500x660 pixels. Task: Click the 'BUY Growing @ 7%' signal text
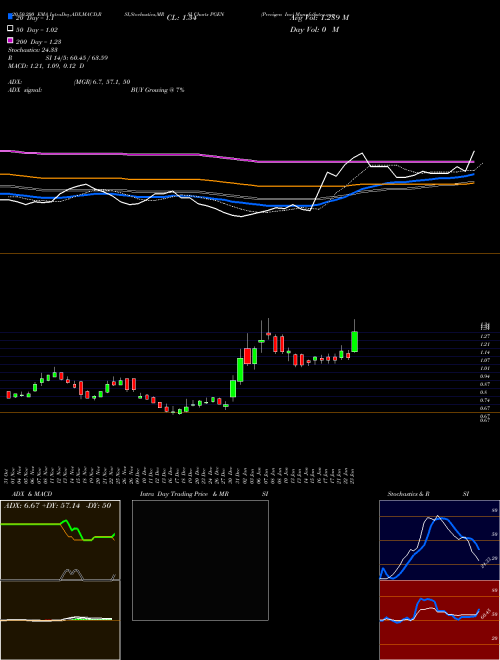point(157,90)
